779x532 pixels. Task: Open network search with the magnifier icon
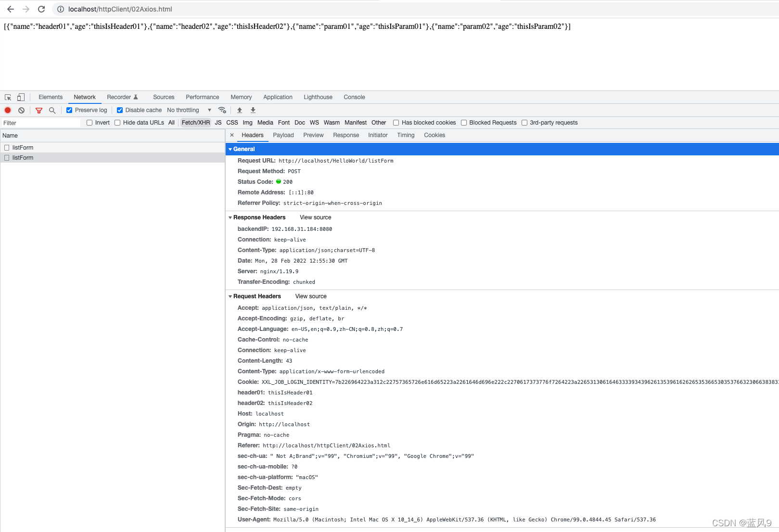point(52,110)
